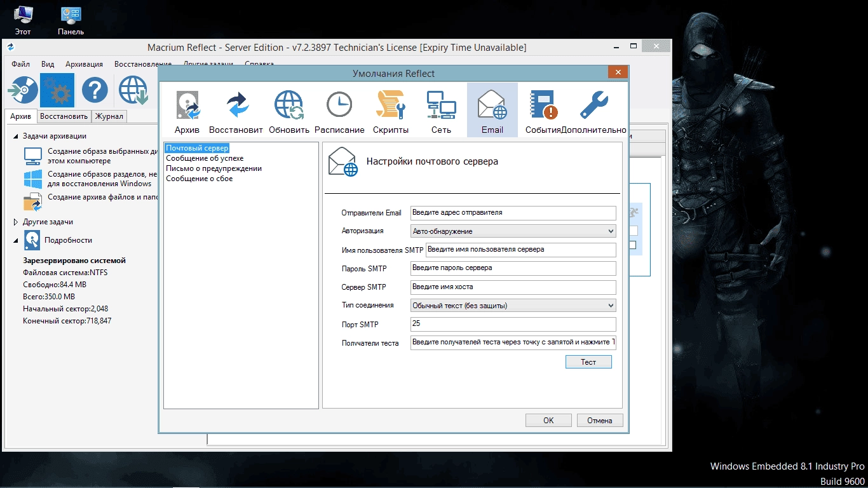Click the Сервер SMTP field

click(x=513, y=287)
